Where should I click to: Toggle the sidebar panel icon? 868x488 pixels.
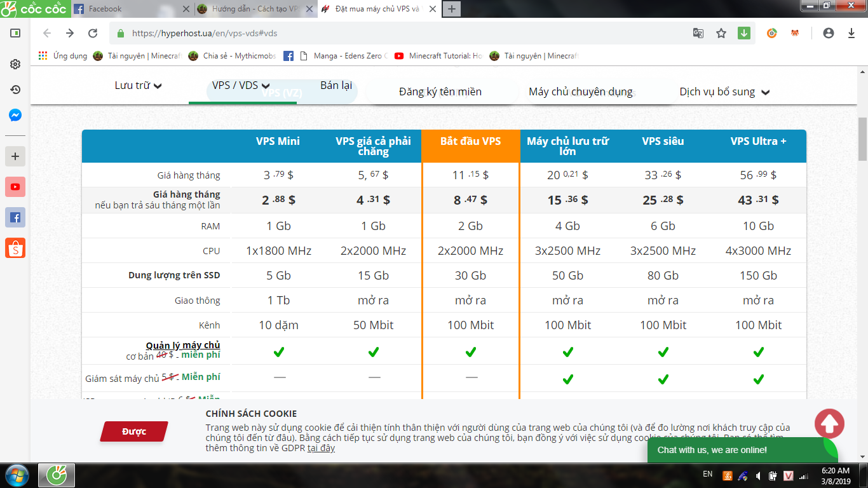coord(15,33)
